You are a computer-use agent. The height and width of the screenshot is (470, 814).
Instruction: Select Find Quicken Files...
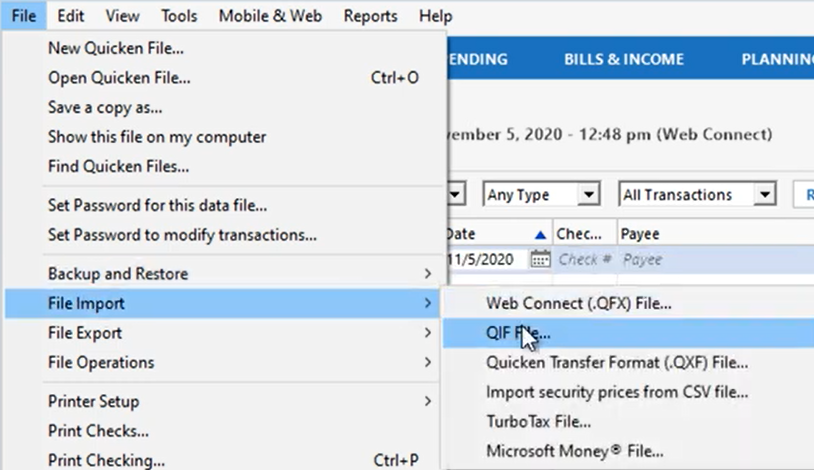point(223,167)
